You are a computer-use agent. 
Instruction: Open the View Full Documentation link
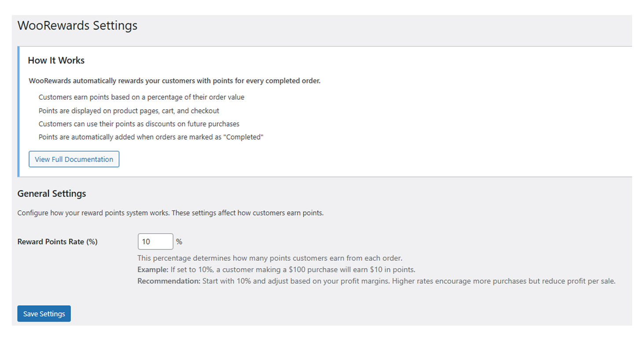[x=74, y=159]
